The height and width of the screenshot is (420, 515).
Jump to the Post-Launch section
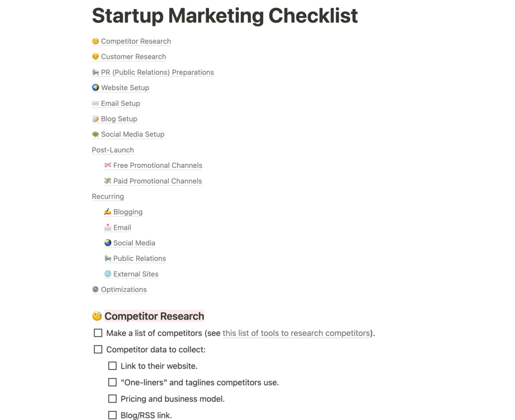click(x=113, y=150)
